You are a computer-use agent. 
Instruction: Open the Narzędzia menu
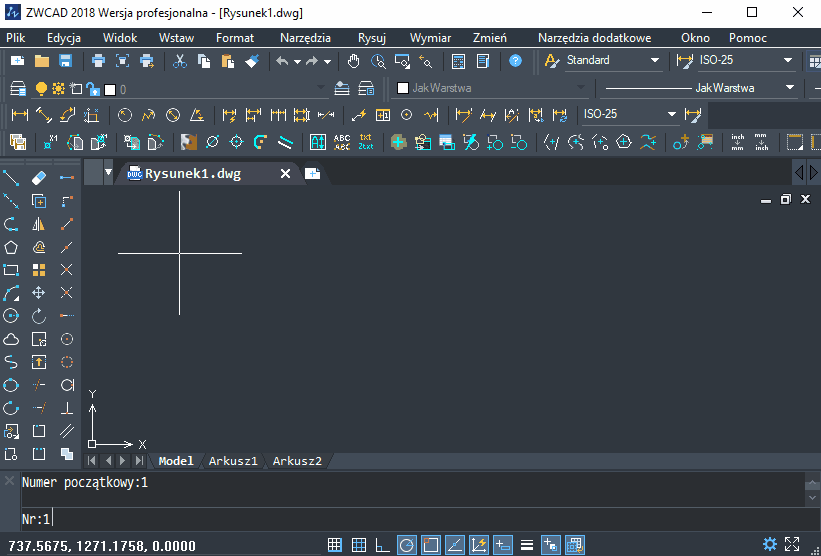pyautogui.click(x=305, y=38)
